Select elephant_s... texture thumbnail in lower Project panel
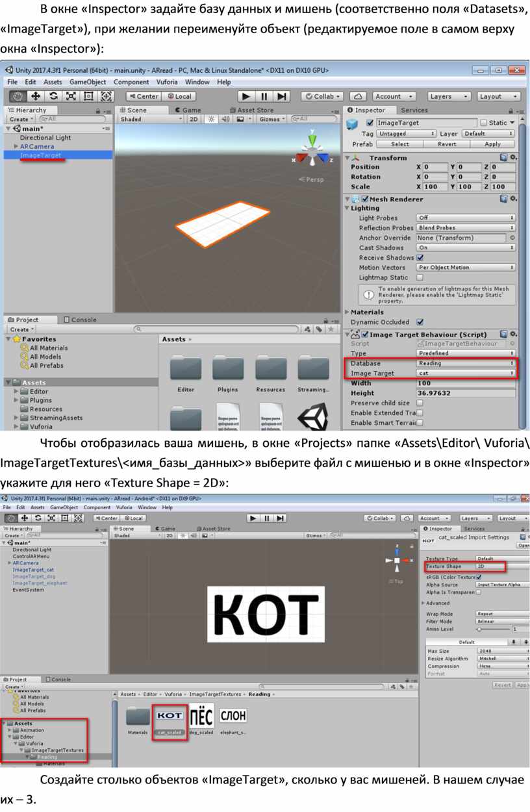530x812 pixels. click(233, 715)
